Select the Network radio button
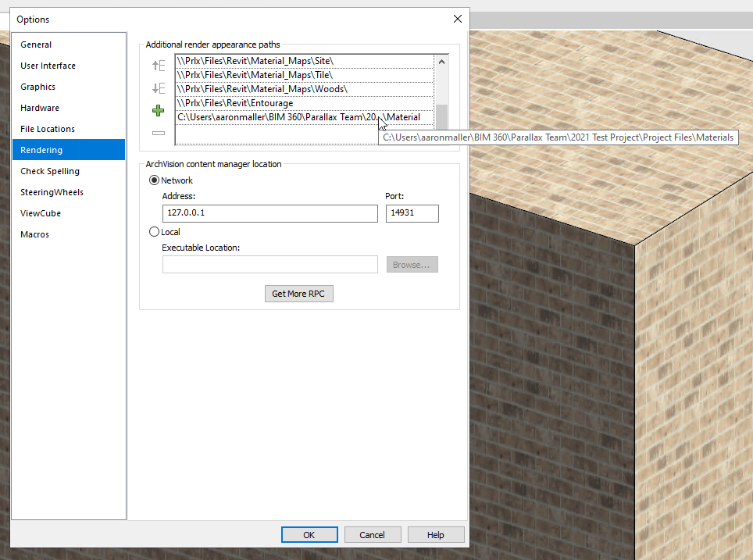The image size is (753, 560). [154, 180]
